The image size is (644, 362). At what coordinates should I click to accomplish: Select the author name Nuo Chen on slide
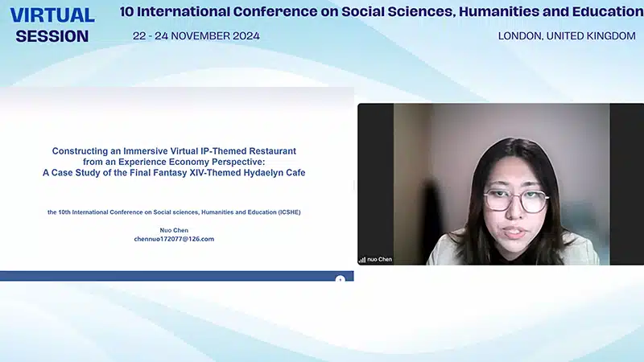click(174, 231)
